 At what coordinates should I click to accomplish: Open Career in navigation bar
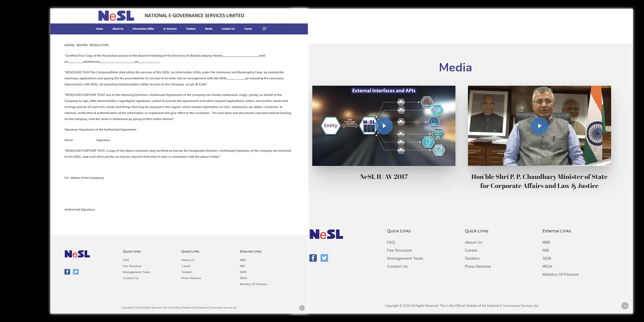248,29
